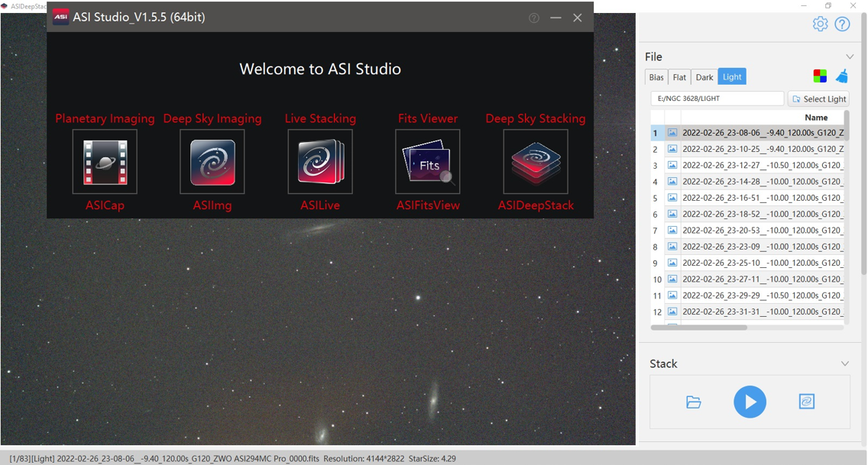Click the Name column header
The image size is (868, 465).
coord(816,118)
